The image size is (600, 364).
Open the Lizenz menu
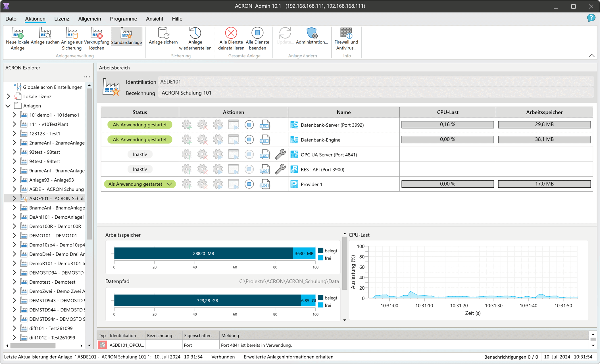[x=62, y=19]
